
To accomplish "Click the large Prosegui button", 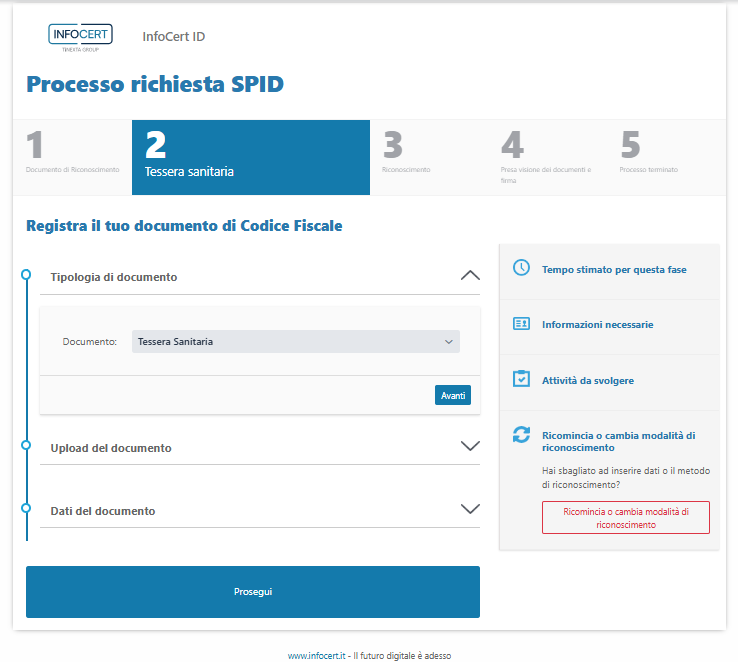I will (252, 592).
